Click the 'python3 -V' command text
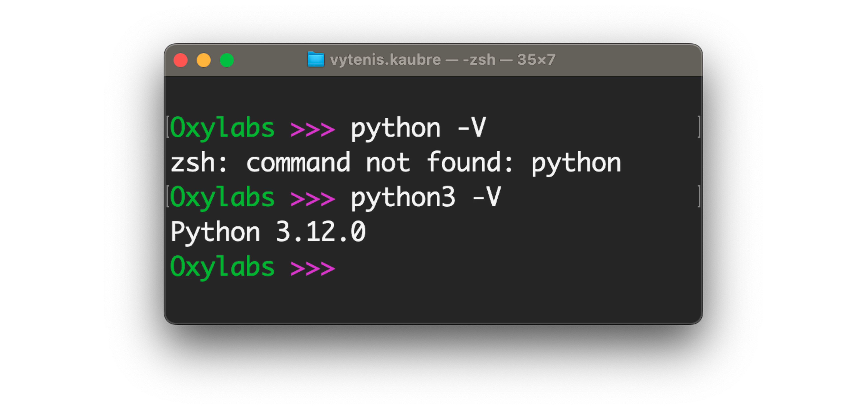The height and width of the screenshot is (410, 868). pos(426,199)
